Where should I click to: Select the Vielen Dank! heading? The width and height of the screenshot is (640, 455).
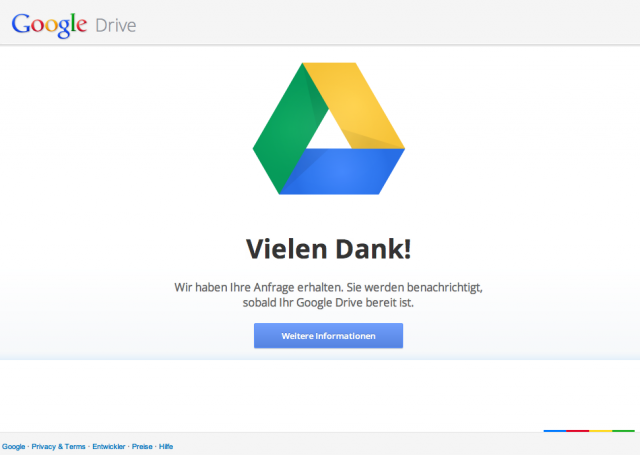(329, 249)
